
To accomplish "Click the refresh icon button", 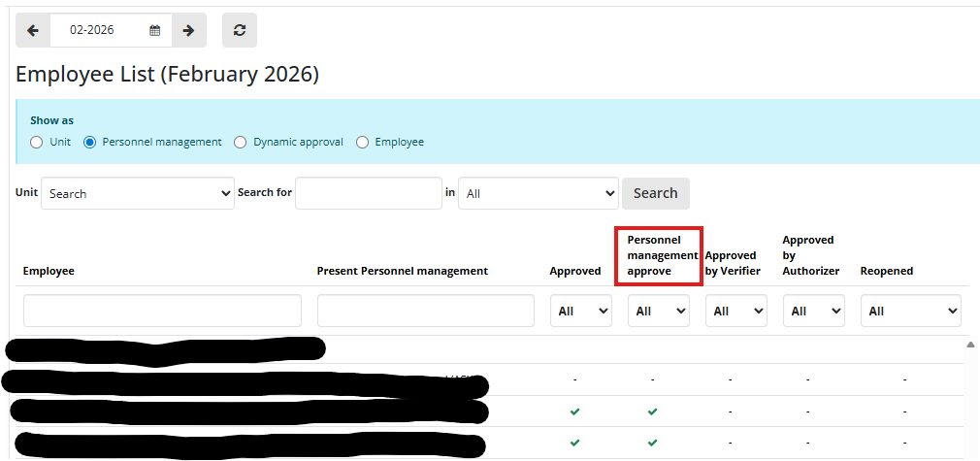I will [x=240, y=30].
